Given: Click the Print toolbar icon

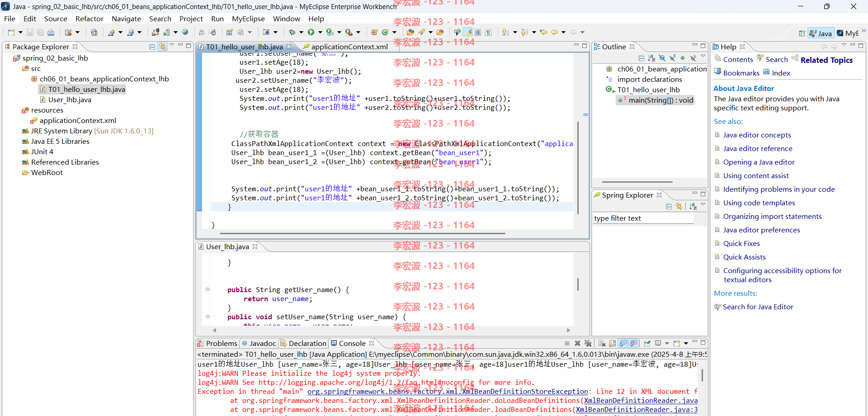Looking at the screenshot, I should [x=51, y=32].
